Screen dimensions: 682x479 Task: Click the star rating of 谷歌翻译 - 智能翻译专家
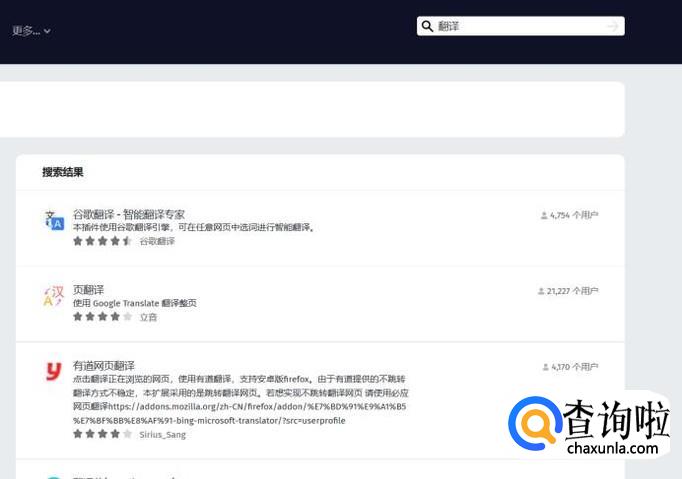[x=102, y=241]
